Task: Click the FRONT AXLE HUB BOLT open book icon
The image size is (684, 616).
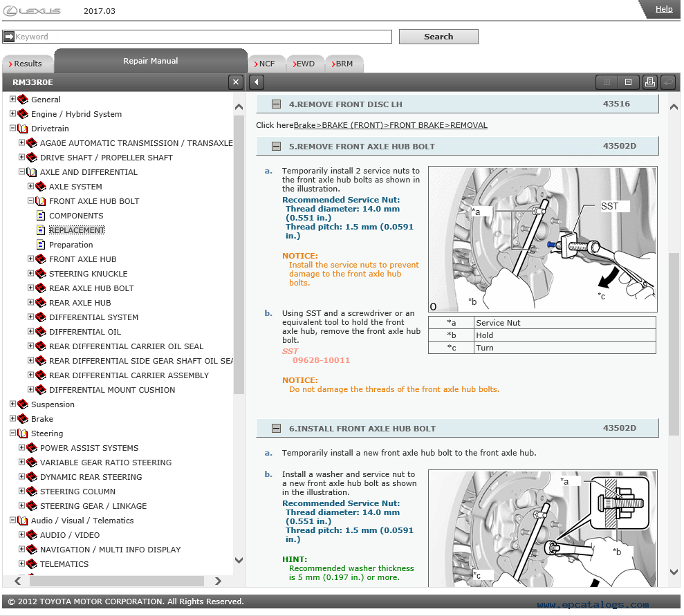Action: [x=41, y=201]
